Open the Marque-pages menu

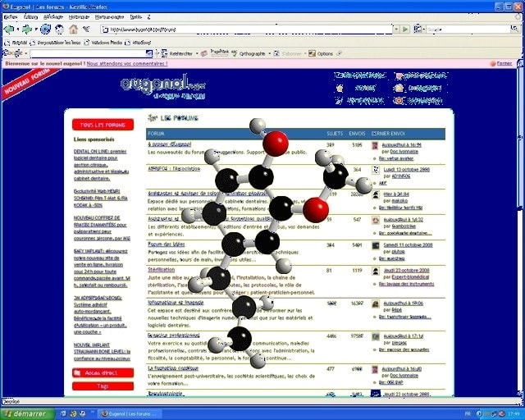(109, 16)
